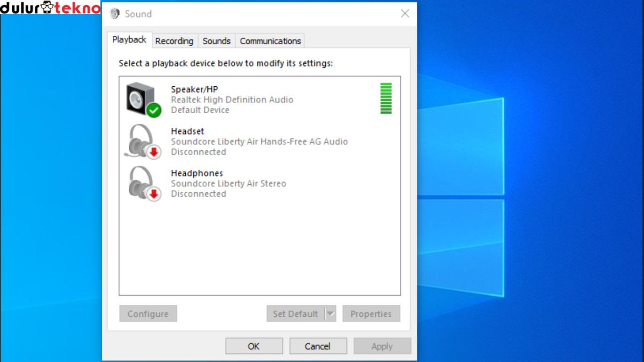This screenshot has width=644, height=362.
Task: Click the Speaker/HP volume level meter
Action: click(x=386, y=99)
